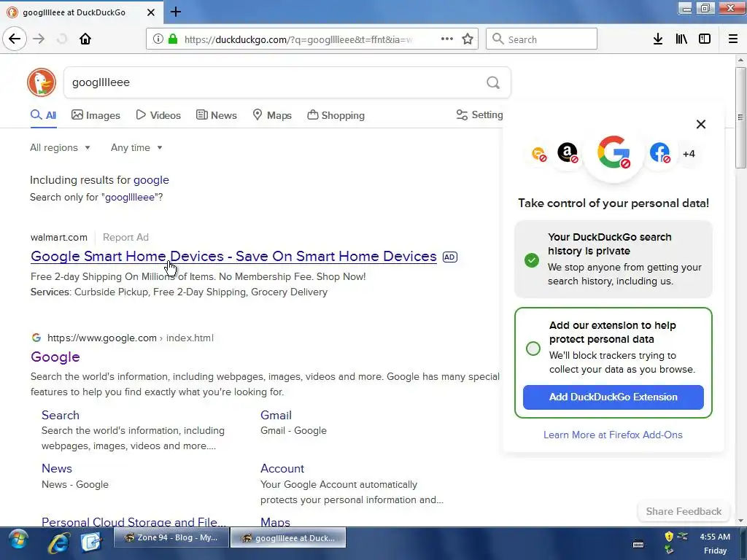Click Report Ad next to walmart.com
The width and height of the screenshot is (747, 560).
click(x=125, y=237)
